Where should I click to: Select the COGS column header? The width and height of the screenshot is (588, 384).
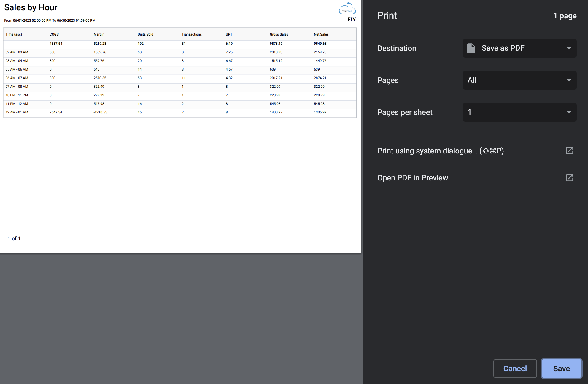[x=54, y=34]
